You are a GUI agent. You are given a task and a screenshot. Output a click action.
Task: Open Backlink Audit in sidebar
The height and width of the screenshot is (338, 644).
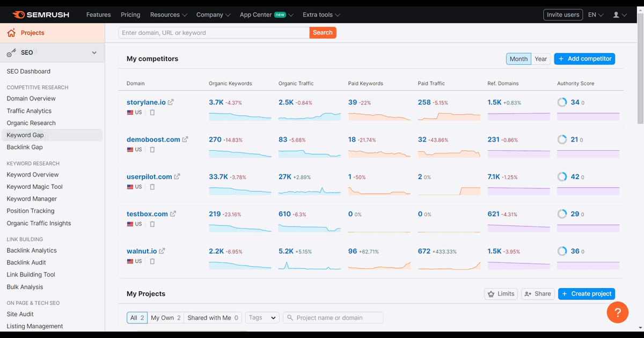pos(26,262)
